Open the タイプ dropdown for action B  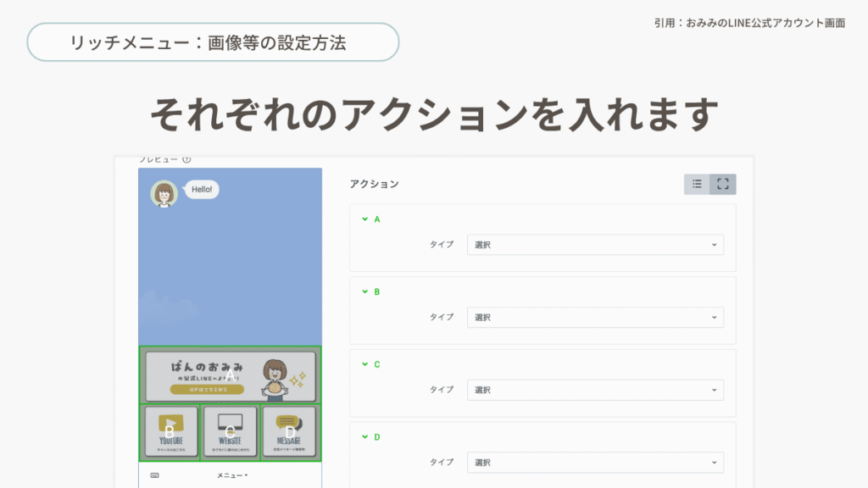pyautogui.click(x=595, y=318)
